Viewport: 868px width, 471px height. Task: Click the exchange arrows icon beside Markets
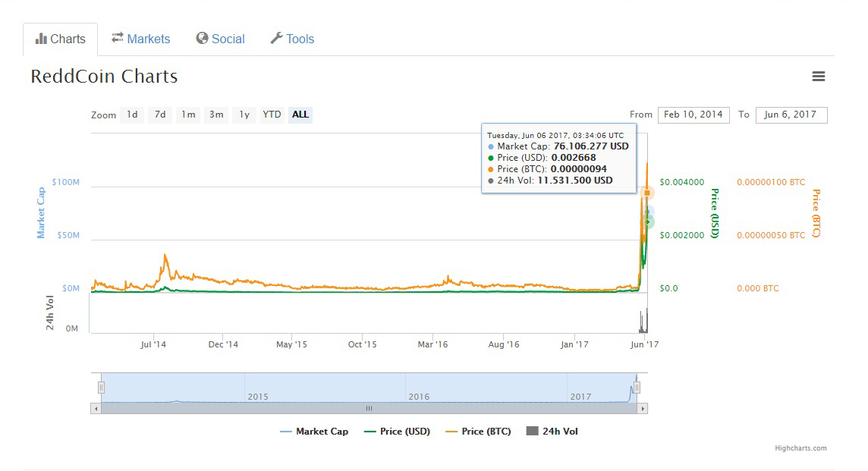[x=118, y=38]
